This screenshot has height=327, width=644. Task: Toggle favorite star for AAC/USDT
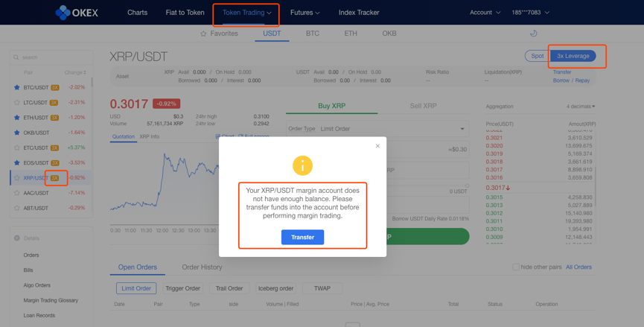point(17,193)
